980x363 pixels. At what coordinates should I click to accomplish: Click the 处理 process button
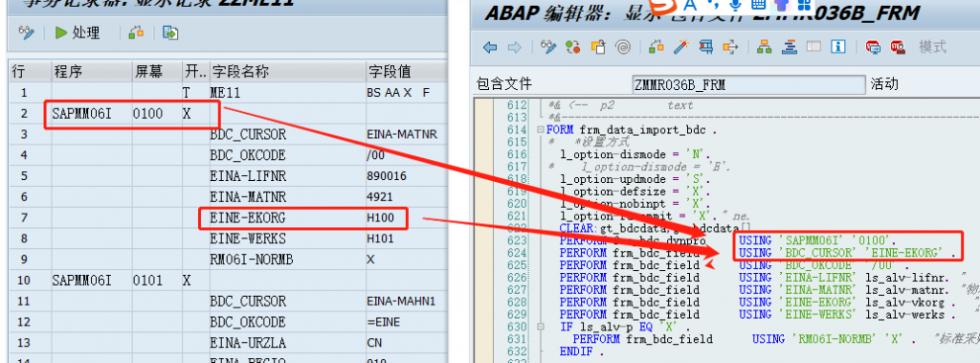point(78,33)
